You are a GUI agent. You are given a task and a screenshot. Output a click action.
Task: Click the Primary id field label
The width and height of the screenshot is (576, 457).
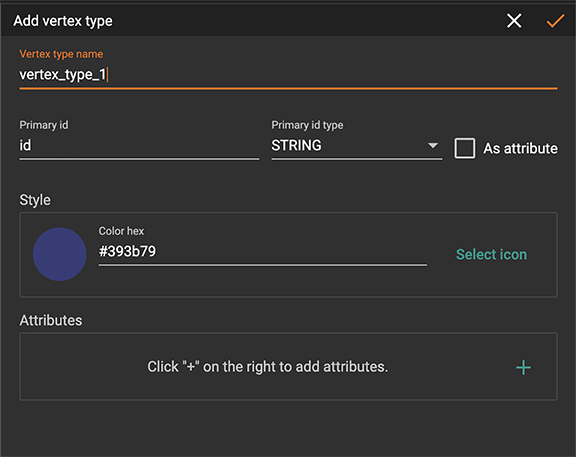44,125
